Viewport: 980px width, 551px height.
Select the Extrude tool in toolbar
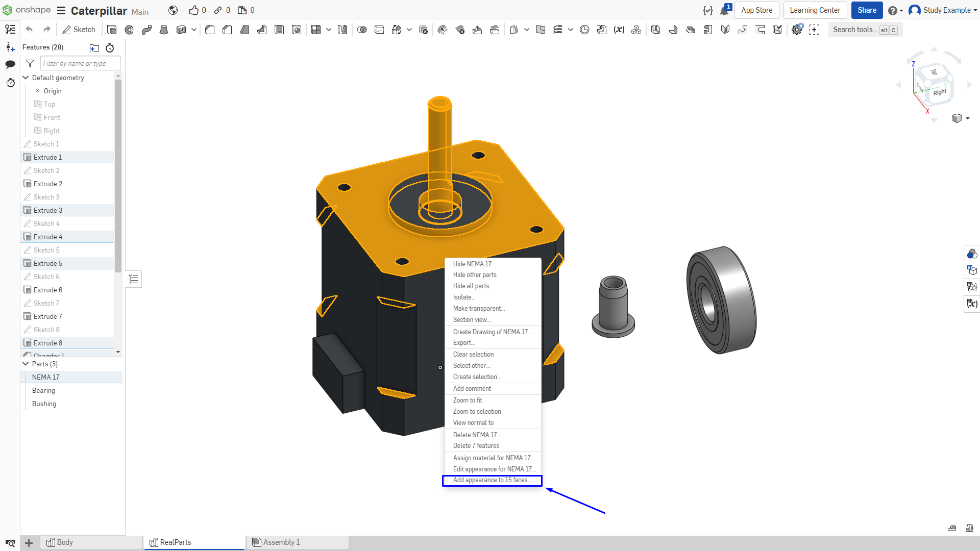point(112,30)
